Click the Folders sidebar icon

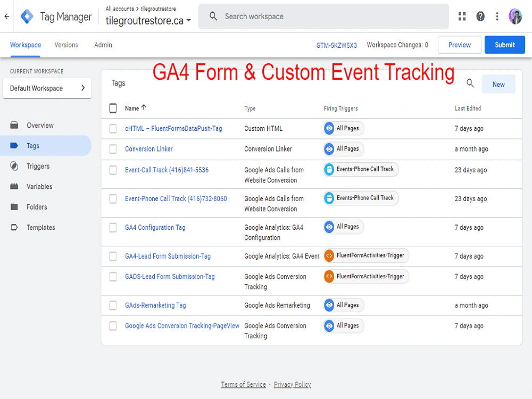click(14, 206)
